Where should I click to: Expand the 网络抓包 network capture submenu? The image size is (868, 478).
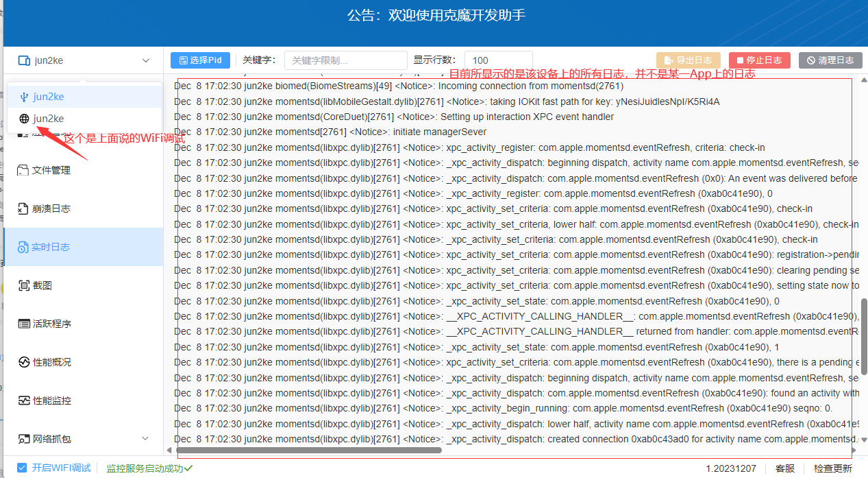click(x=83, y=439)
